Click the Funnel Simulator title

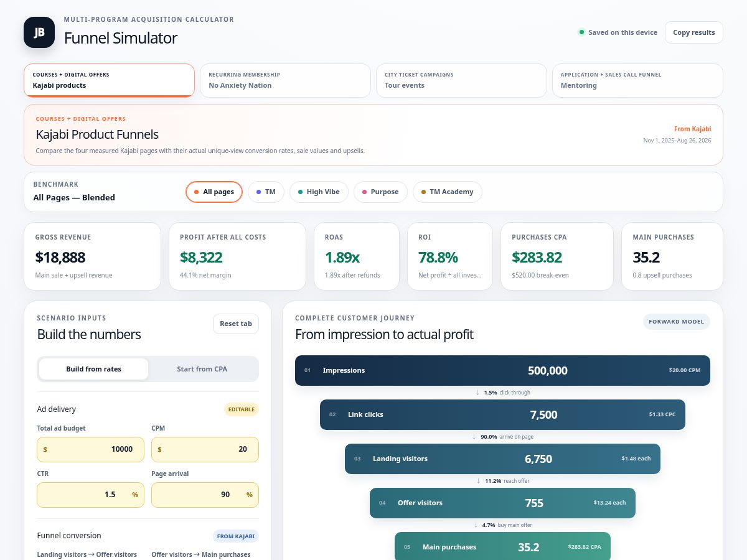[x=121, y=38]
